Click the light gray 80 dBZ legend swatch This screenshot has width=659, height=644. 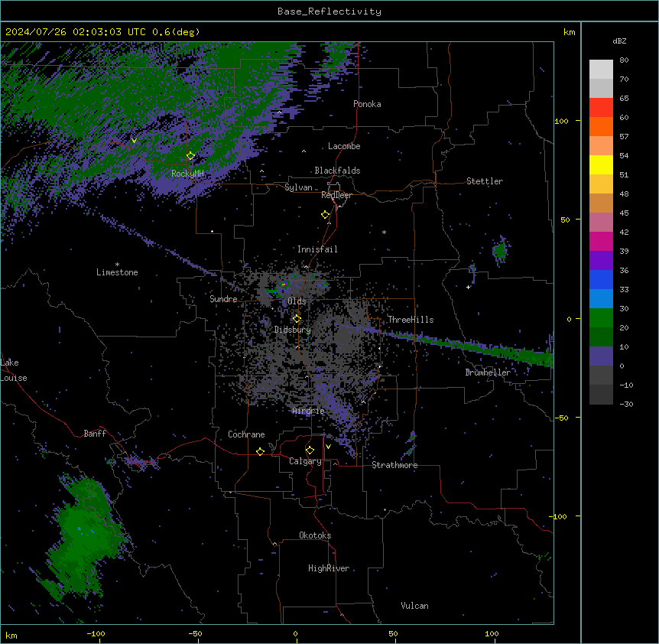point(601,70)
